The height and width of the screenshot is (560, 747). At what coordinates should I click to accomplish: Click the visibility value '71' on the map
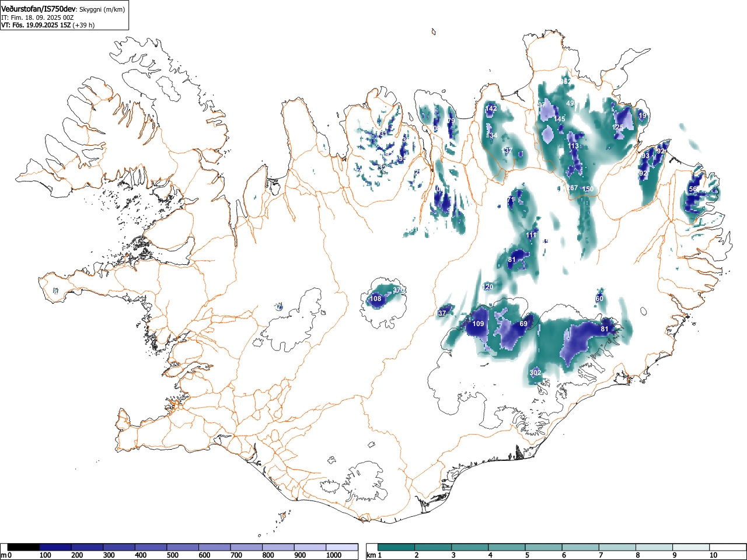[511, 199]
